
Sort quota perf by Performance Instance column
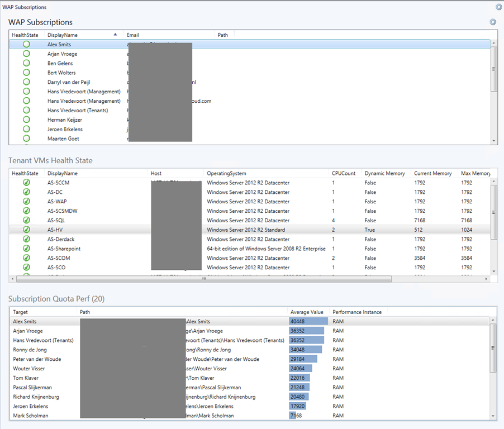357,312
